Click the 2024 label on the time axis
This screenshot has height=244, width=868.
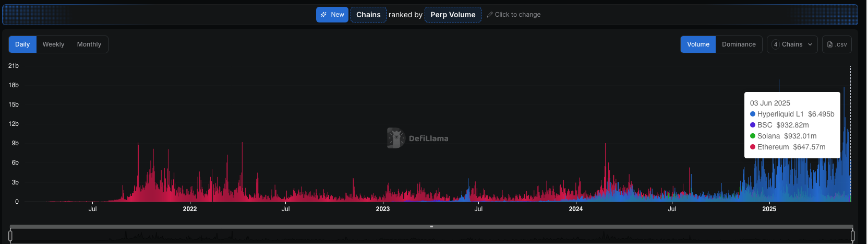[576, 209]
